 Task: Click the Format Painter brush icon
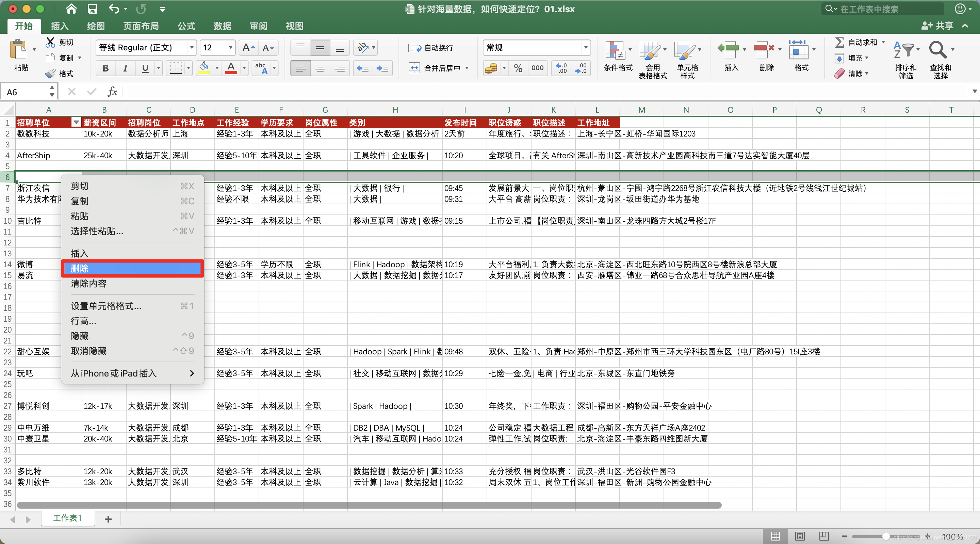51,74
